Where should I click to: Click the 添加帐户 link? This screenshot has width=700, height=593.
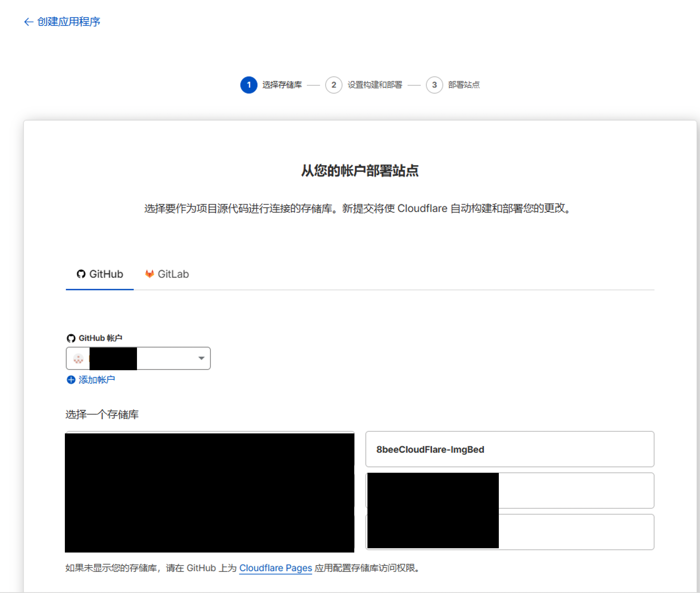click(x=96, y=379)
